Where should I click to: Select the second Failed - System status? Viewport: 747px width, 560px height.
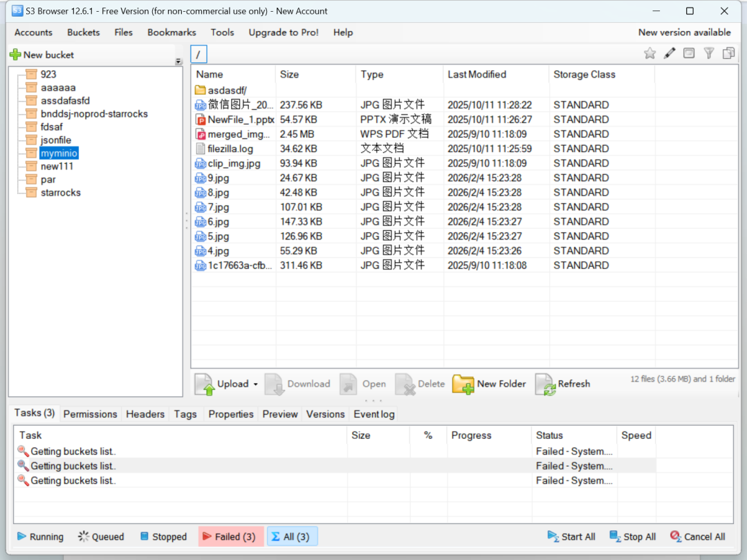[x=574, y=466]
